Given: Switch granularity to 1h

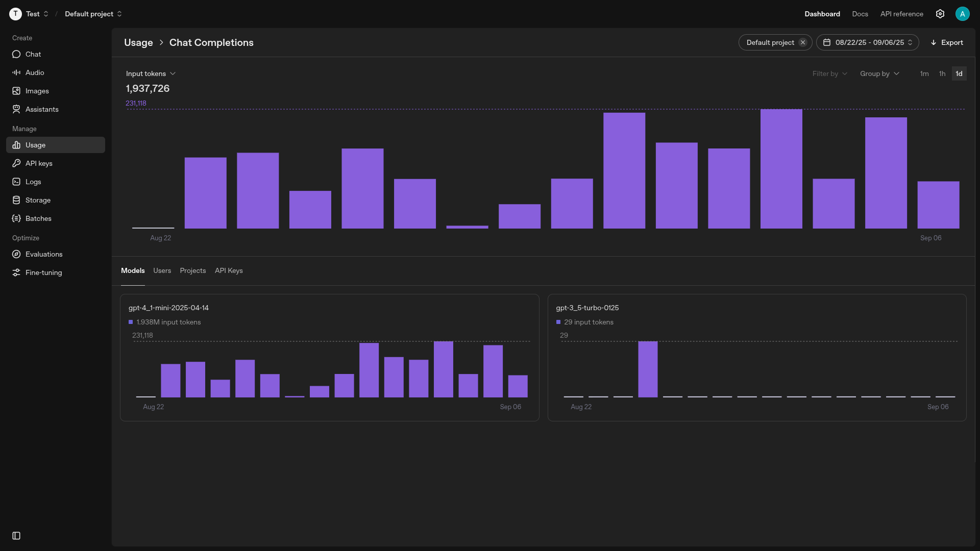Looking at the screenshot, I should point(942,73).
